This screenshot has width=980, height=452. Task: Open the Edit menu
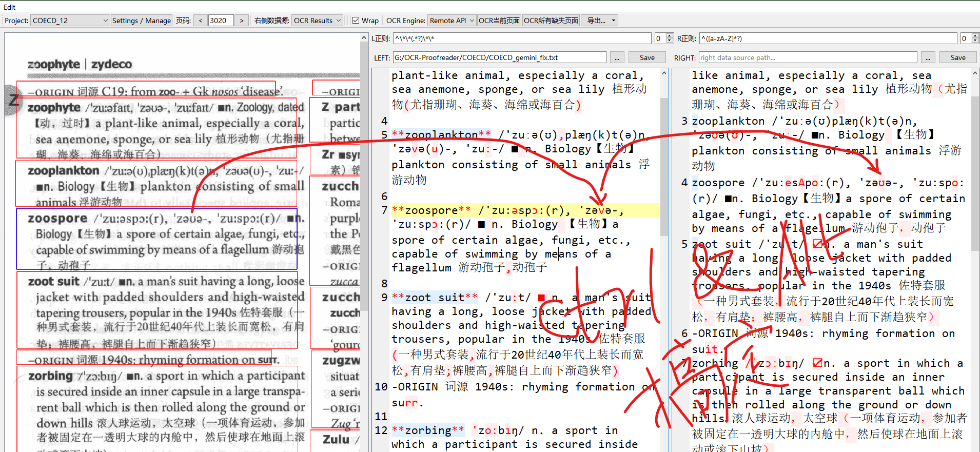9,7
